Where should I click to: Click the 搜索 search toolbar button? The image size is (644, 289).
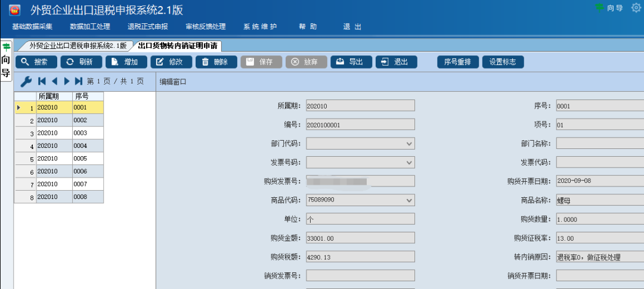point(36,62)
